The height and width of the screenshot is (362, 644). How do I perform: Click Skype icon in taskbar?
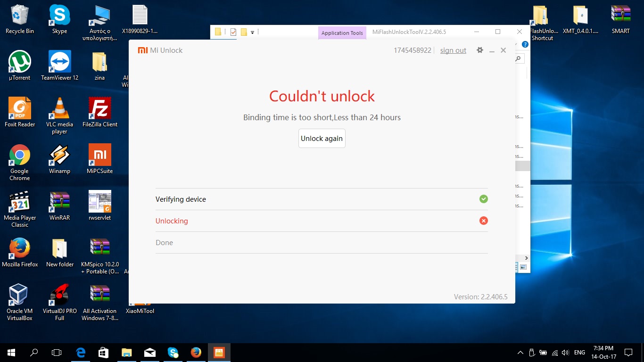(x=173, y=352)
